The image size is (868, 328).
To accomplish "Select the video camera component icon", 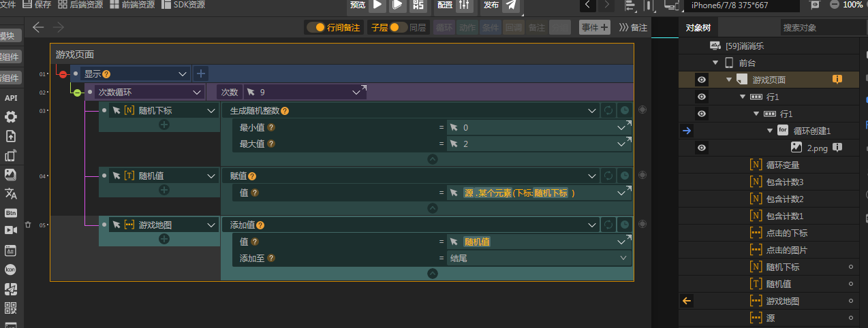I will (x=11, y=231).
